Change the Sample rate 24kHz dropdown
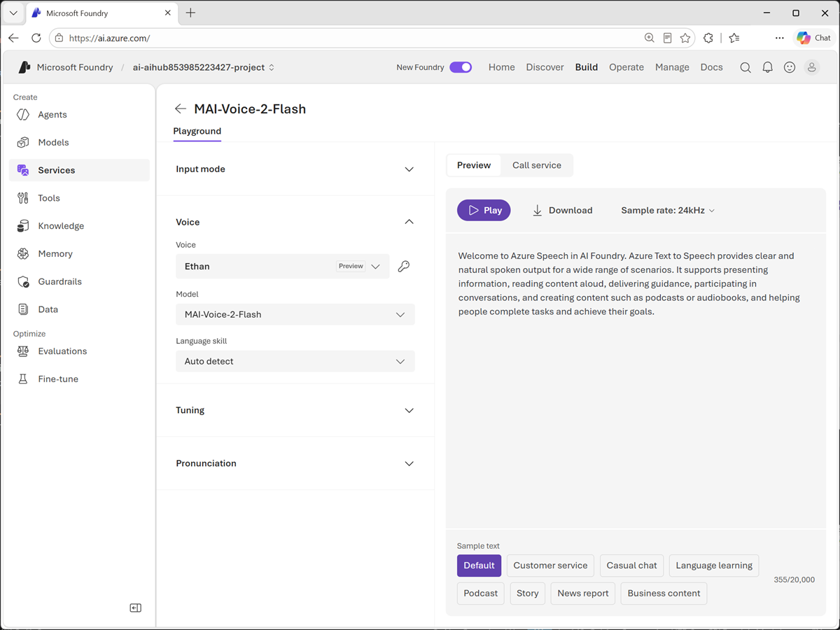The height and width of the screenshot is (630, 840). click(668, 211)
